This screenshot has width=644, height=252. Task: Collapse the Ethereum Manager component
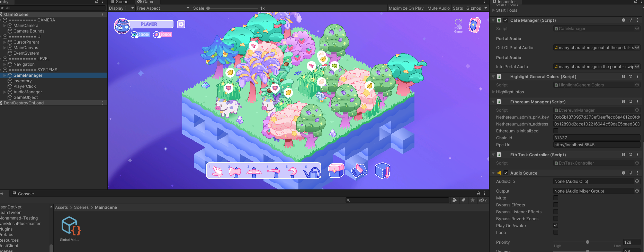pyautogui.click(x=493, y=102)
